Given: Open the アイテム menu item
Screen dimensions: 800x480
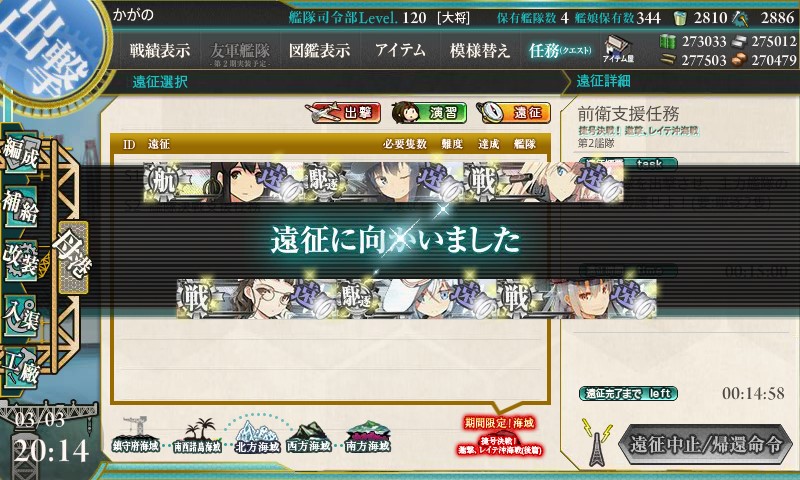Looking at the screenshot, I should [401, 50].
